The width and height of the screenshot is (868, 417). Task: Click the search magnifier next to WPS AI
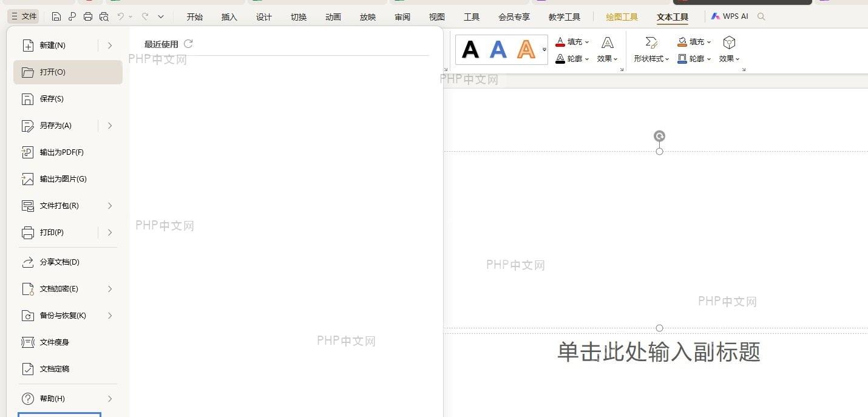click(761, 17)
